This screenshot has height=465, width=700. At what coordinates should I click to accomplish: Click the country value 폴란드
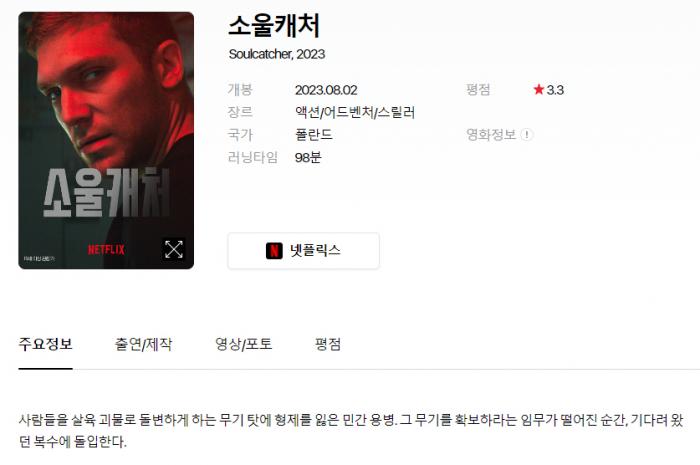[314, 135]
